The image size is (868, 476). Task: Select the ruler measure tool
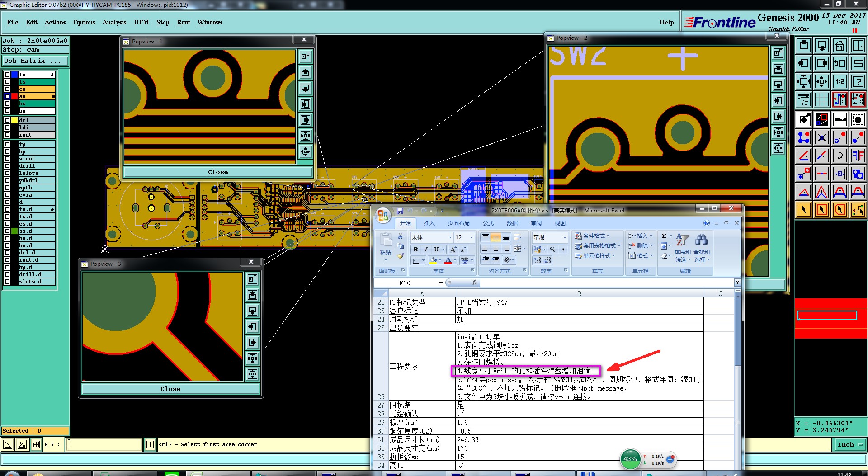pyautogui.click(x=840, y=119)
